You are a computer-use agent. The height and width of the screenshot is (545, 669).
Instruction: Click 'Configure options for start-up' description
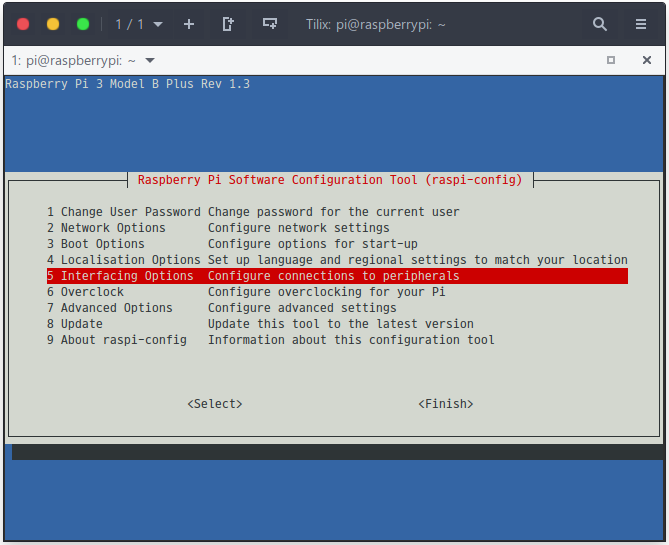point(313,244)
